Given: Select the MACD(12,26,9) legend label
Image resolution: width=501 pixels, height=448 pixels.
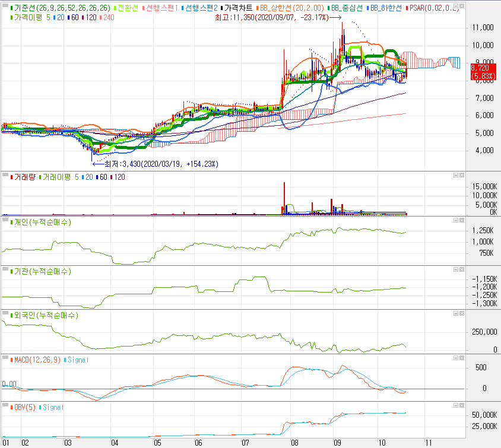Looking at the screenshot, I should [x=36, y=360].
